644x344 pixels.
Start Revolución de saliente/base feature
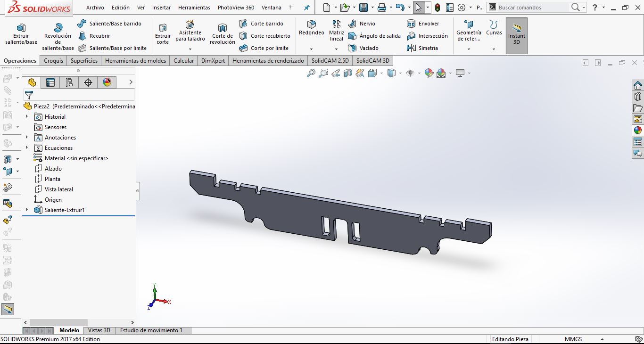pyautogui.click(x=58, y=37)
